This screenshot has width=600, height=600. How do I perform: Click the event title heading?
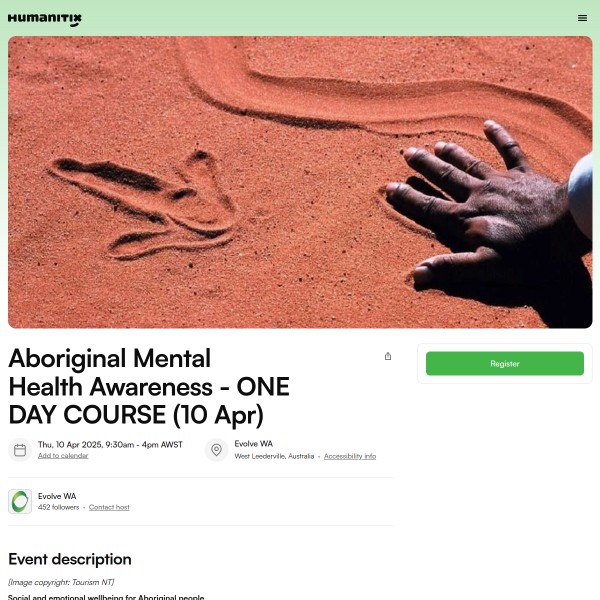(x=149, y=387)
